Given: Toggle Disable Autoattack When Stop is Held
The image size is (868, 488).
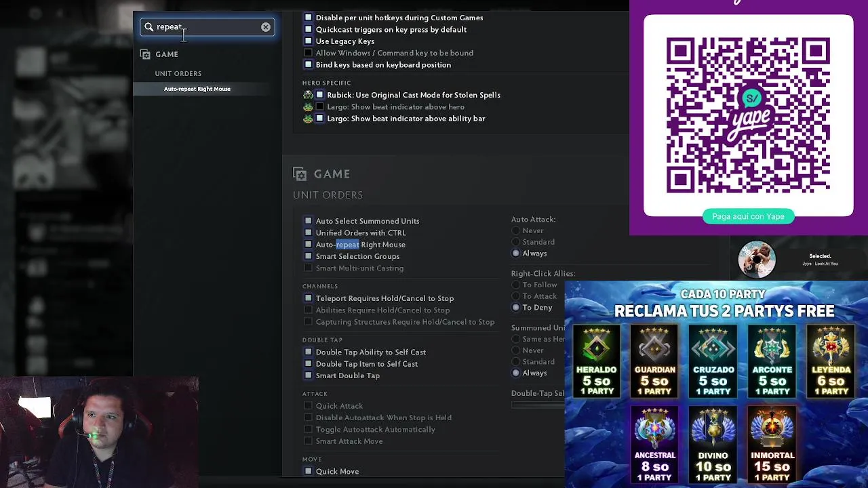Looking at the screenshot, I should [x=309, y=418].
